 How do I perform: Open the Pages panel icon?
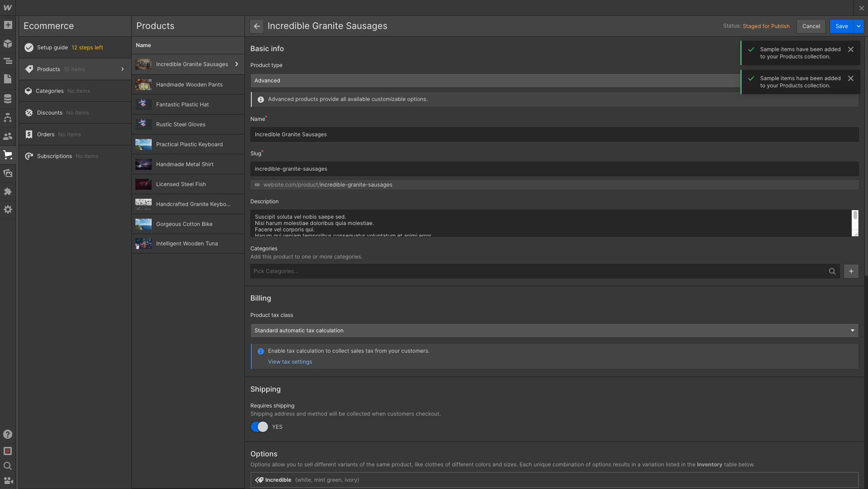[8, 79]
